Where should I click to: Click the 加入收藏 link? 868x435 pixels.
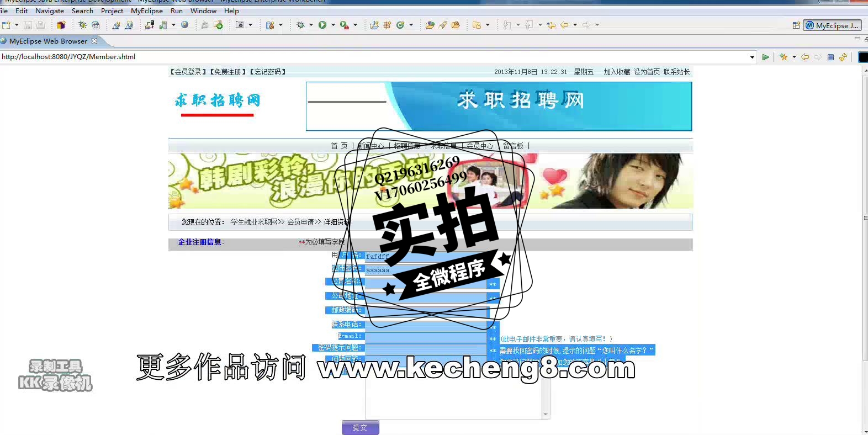(617, 72)
